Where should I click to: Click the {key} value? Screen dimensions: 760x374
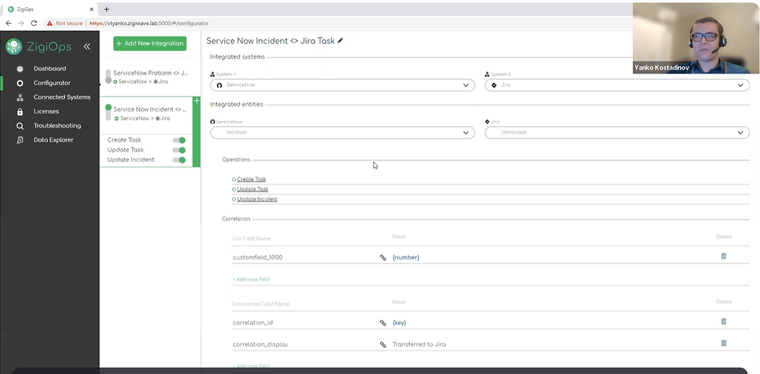pos(399,323)
